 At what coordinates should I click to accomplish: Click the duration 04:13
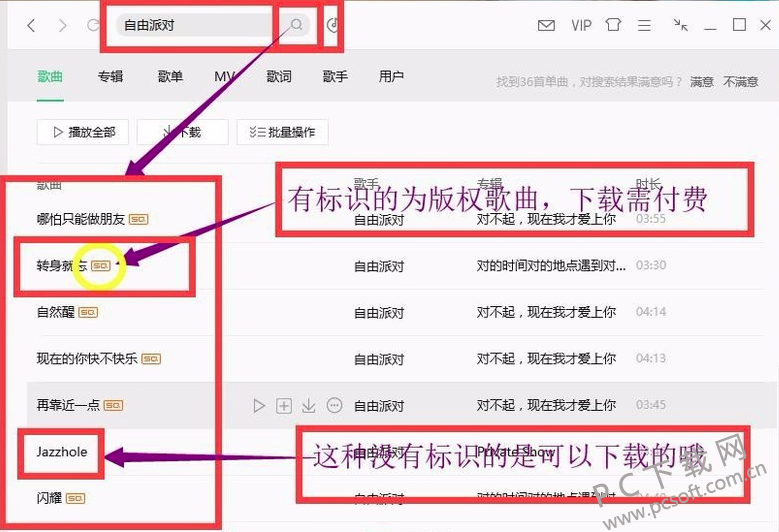651,358
